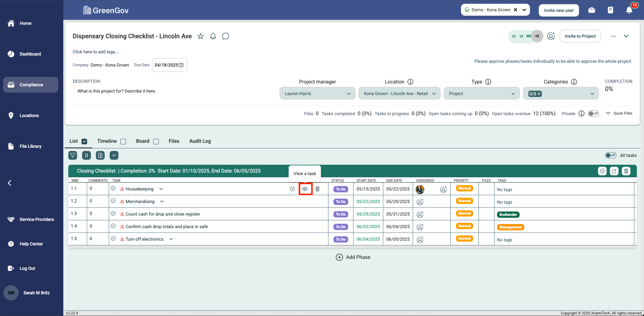Click the Invite new user button

pos(559,10)
